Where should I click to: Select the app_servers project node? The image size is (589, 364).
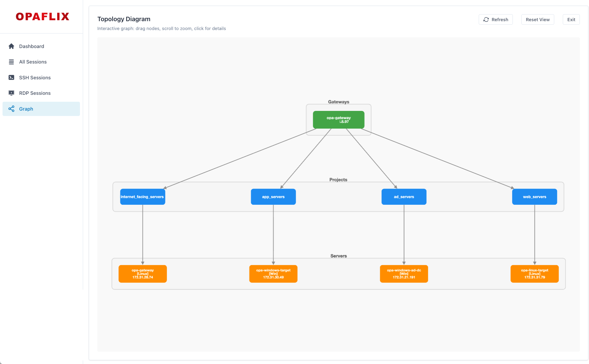273,197
